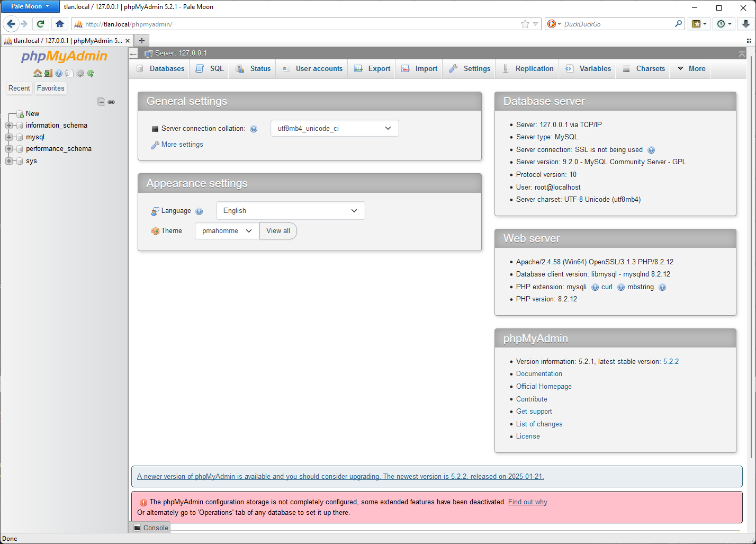Open the Settings tab
This screenshot has height=544, width=756.
coord(470,69)
